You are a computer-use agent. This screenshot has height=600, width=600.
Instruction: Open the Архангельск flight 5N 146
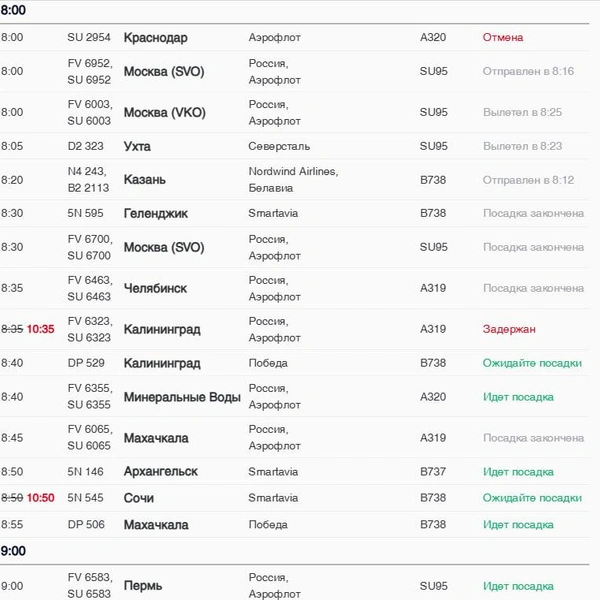[x=294, y=471]
